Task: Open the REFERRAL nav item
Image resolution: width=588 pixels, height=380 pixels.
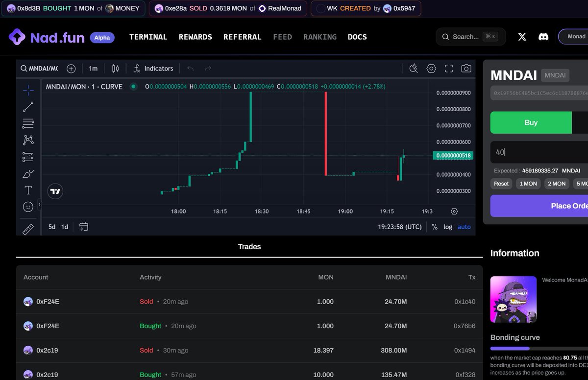Action: pos(243,37)
